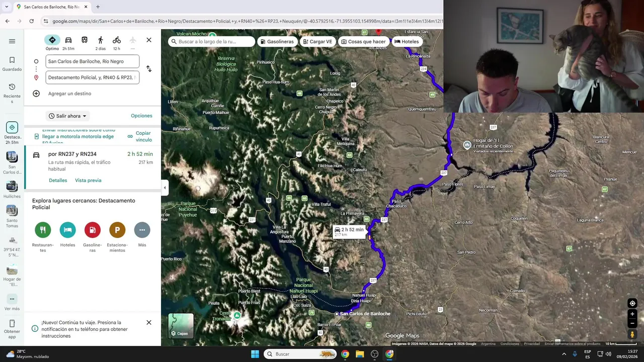Open the Windows Start menu
644x362 pixels.
click(255, 354)
